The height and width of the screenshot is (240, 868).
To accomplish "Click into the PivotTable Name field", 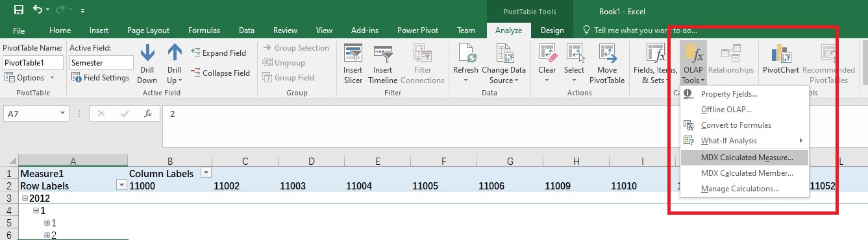I will pos(33,63).
